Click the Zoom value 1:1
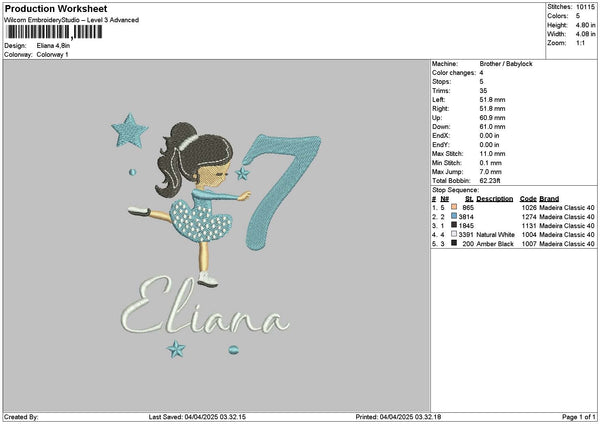 click(x=580, y=43)
